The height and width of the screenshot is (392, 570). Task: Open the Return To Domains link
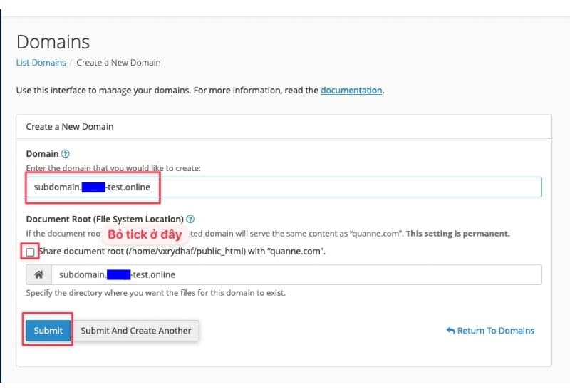pyautogui.click(x=490, y=331)
